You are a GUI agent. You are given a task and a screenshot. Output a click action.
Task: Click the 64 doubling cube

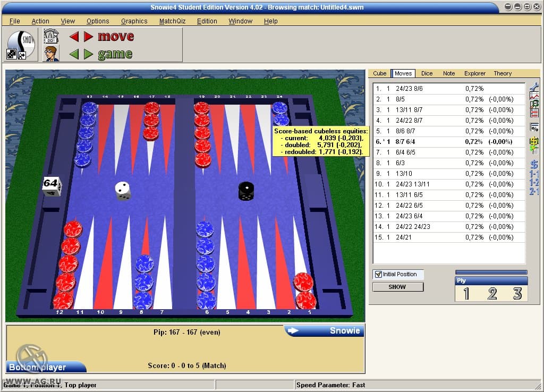[x=52, y=186]
